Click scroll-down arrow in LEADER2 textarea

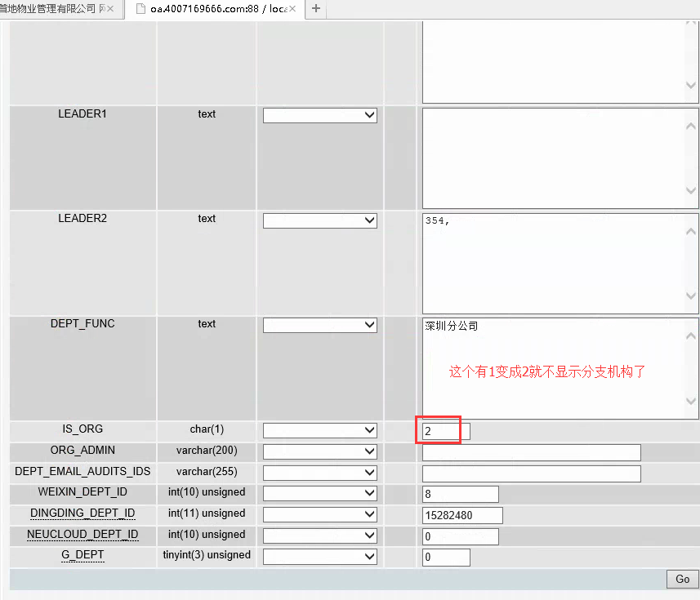coord(691,296)
